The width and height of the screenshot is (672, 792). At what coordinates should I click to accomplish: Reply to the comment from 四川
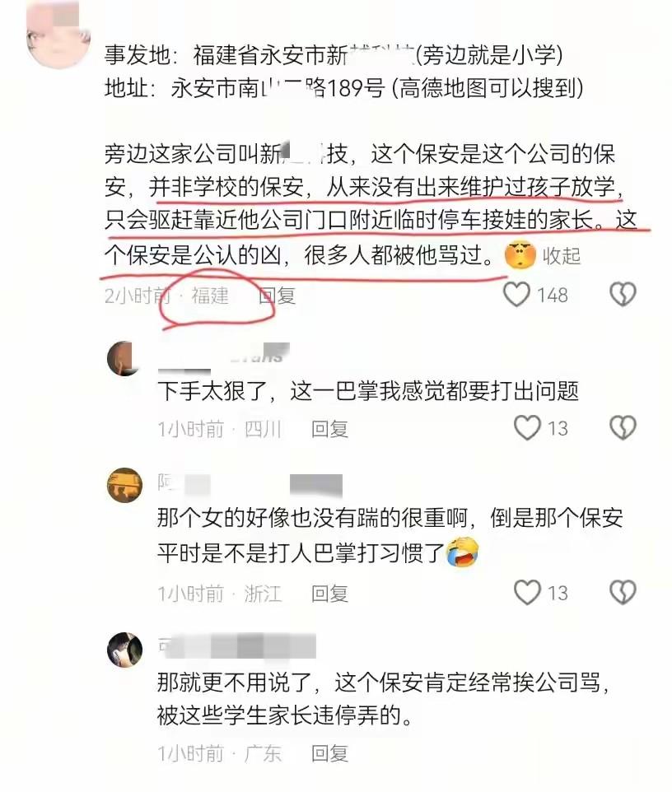click(329, 429)
